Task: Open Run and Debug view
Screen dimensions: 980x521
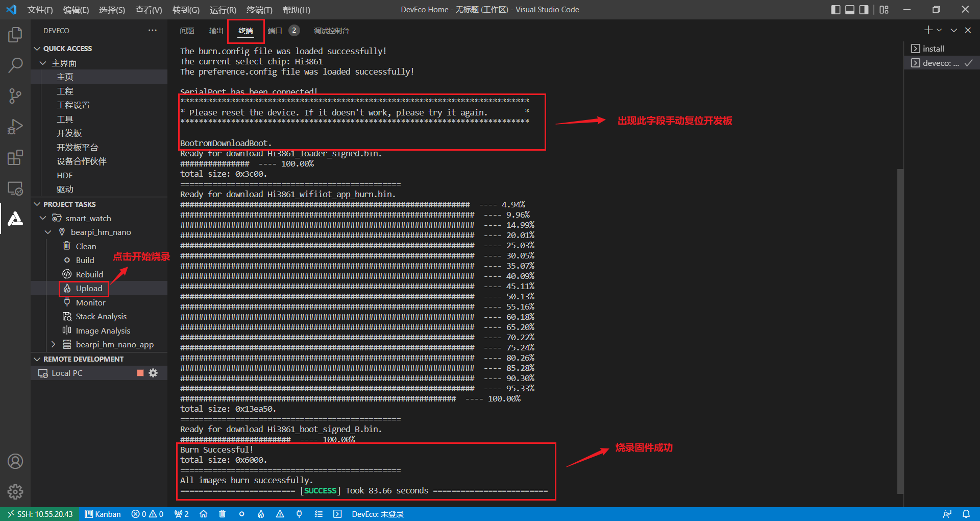Action: click(x=15, y=127)
